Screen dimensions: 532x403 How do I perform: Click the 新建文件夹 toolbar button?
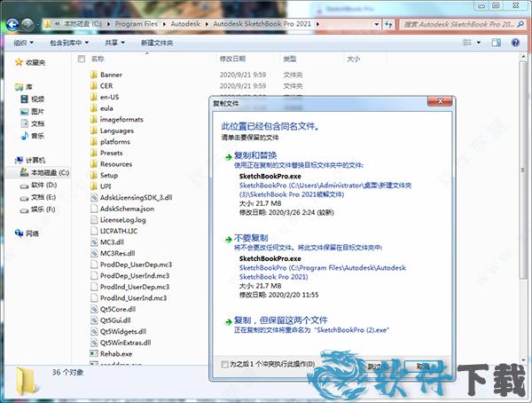156,42
